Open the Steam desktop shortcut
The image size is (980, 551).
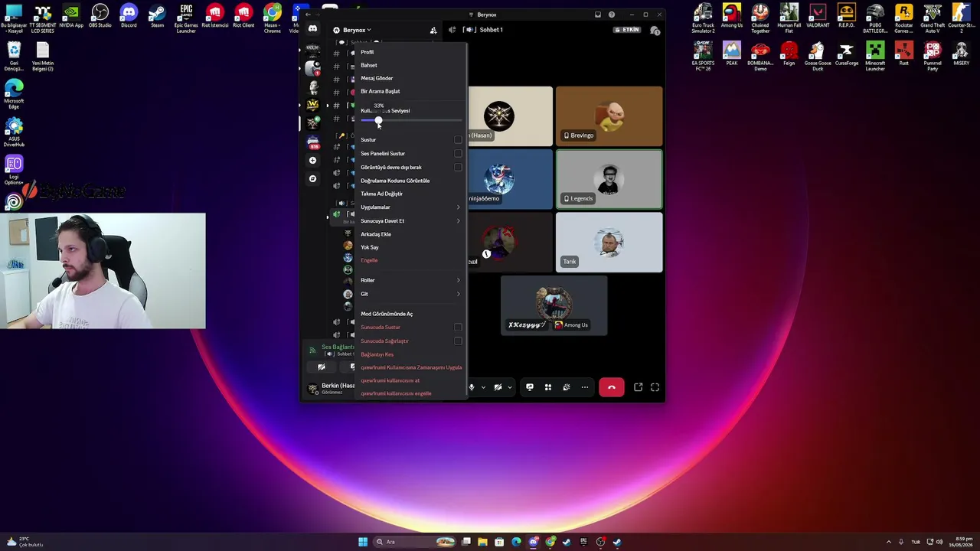pos(157,17)
